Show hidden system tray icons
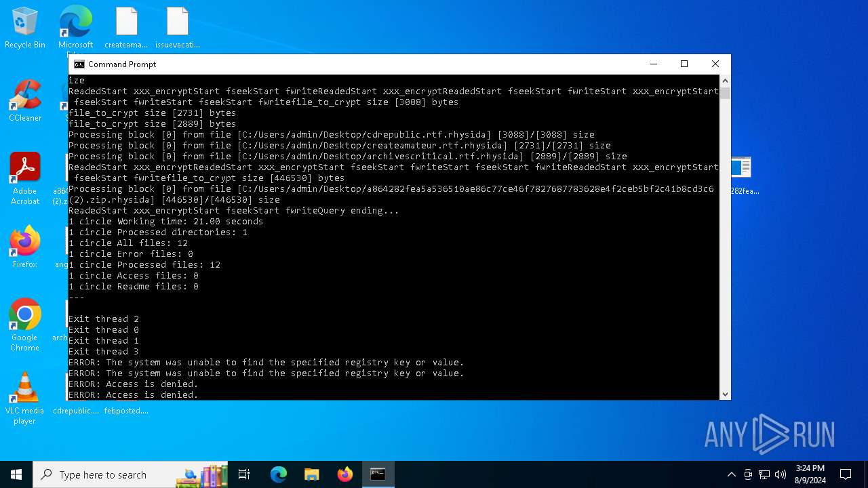The image size is (868, 488). pyautogui.click(x=732, y=474)
